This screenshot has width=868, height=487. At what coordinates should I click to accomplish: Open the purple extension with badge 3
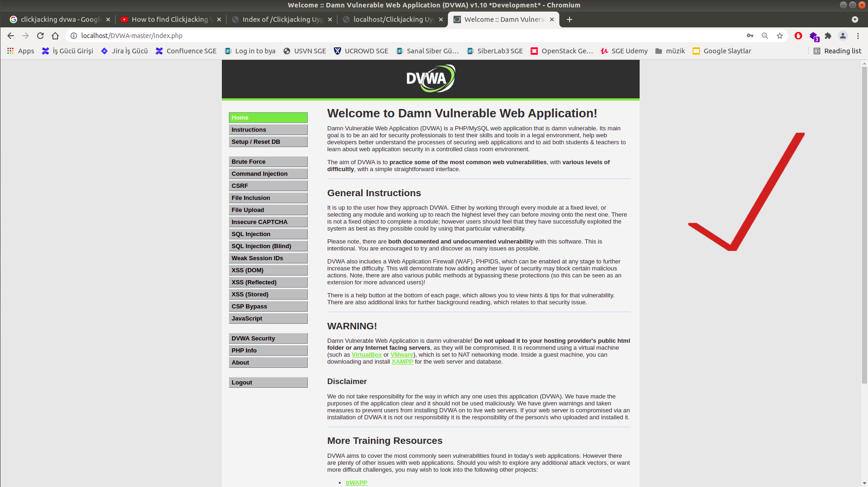tap(814, 36)
